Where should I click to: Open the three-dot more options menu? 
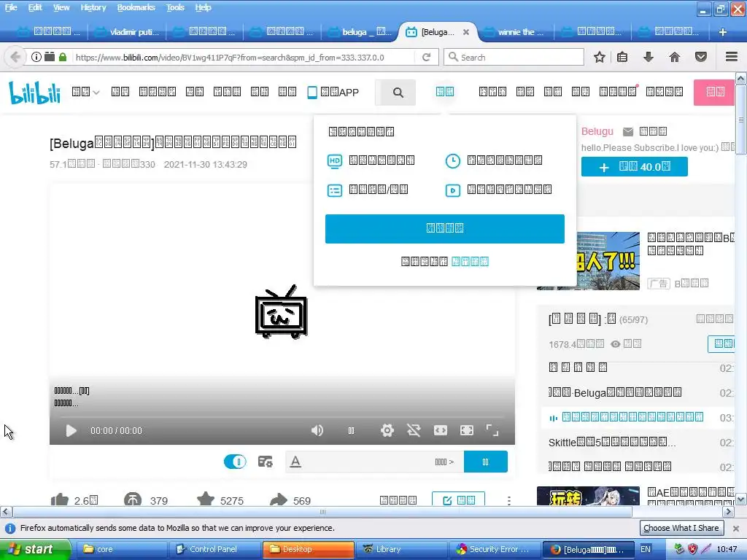coord(508,500)
